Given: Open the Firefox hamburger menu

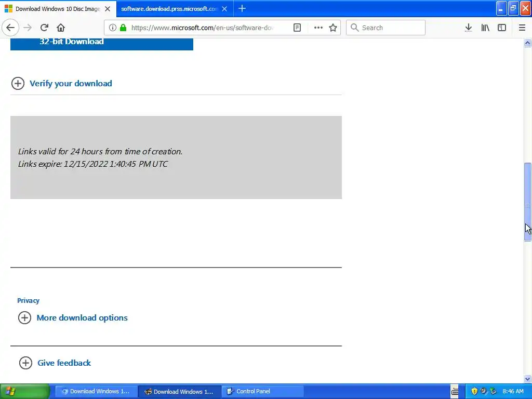Looking at the screenshot, I should 522,28.
